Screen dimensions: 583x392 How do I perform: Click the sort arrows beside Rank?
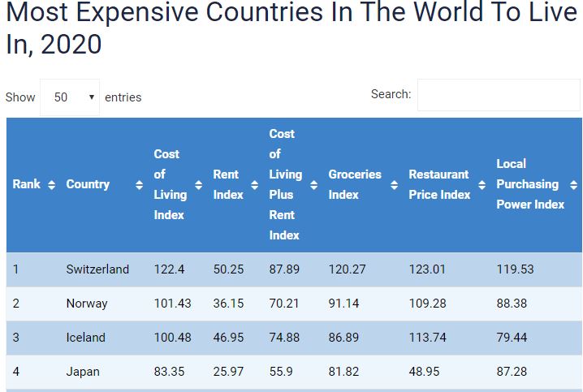click(x=51, y=185)
